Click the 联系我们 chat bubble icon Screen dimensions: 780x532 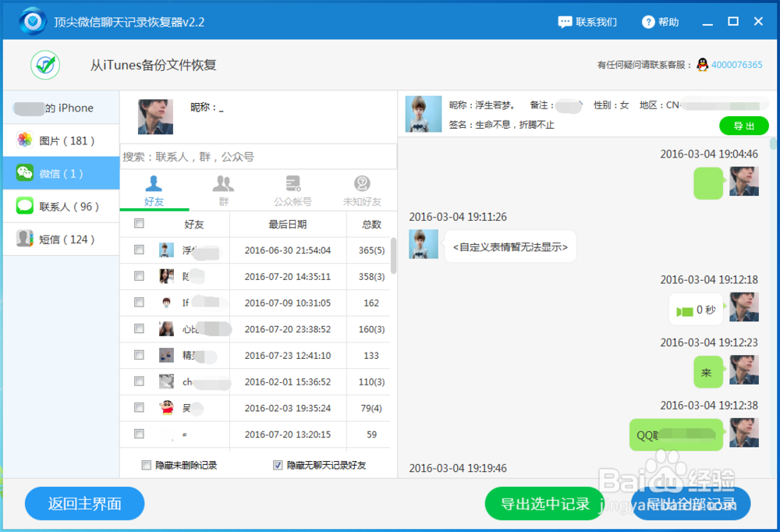[565, 21]
